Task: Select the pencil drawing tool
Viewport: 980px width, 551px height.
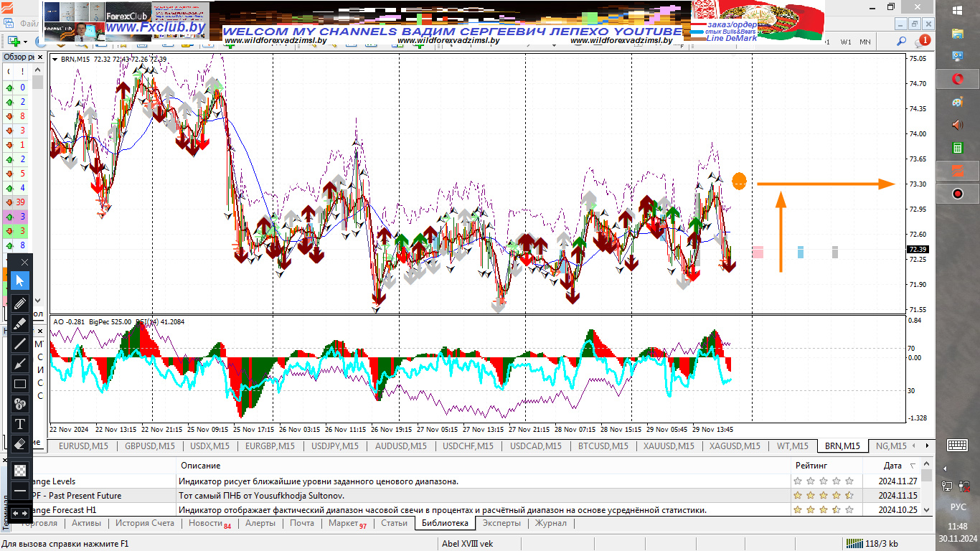Action: tap(20, 303)
